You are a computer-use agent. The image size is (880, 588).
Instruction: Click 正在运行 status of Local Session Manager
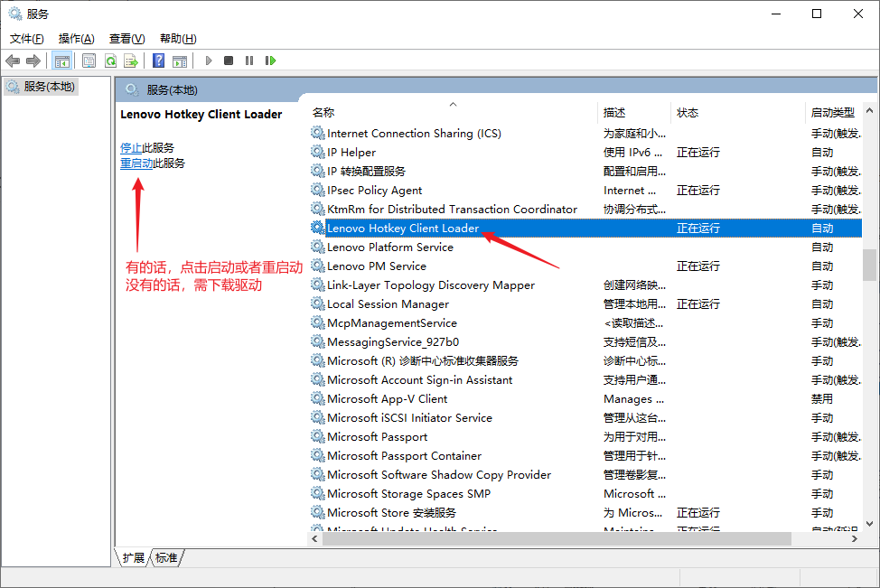697,304
